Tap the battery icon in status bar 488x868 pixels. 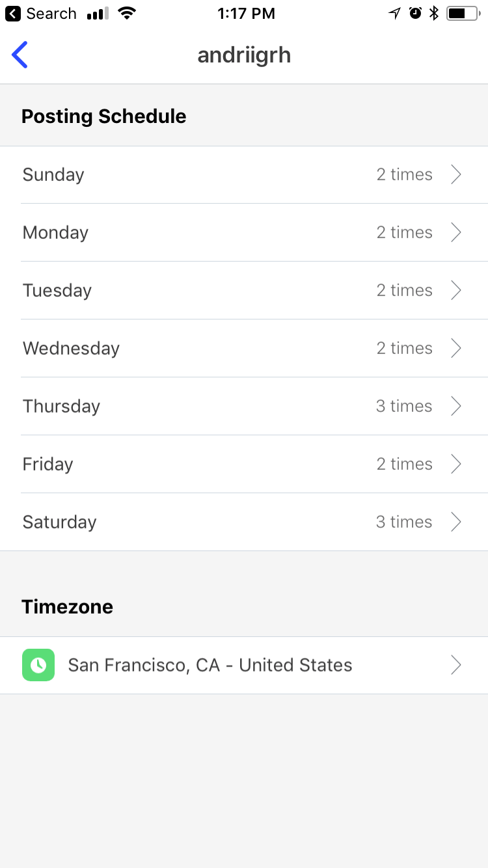(463, 14)
